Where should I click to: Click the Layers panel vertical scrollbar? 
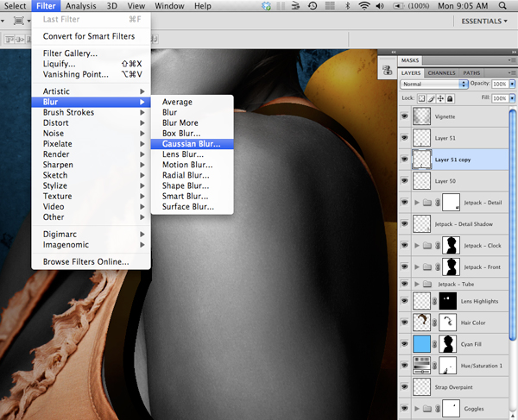pos(513,224)
